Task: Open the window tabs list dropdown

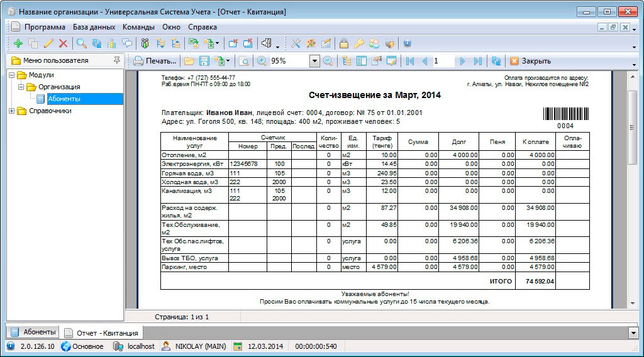Action: (x=633, y=332)
